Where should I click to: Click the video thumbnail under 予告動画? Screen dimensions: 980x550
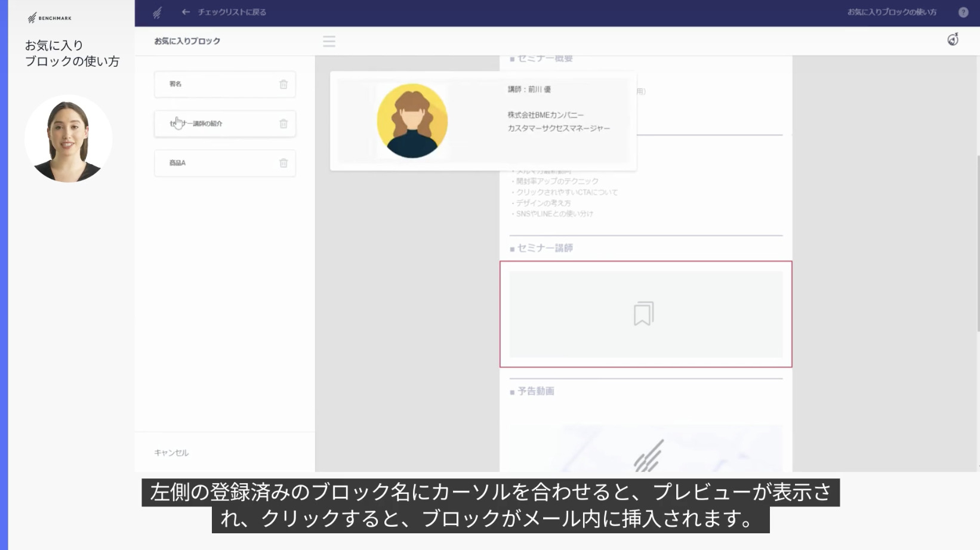[x=646, y=449]
